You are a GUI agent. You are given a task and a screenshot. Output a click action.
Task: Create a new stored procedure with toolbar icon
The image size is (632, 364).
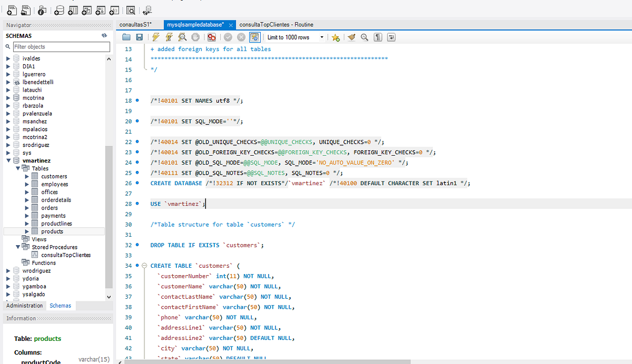100,9
